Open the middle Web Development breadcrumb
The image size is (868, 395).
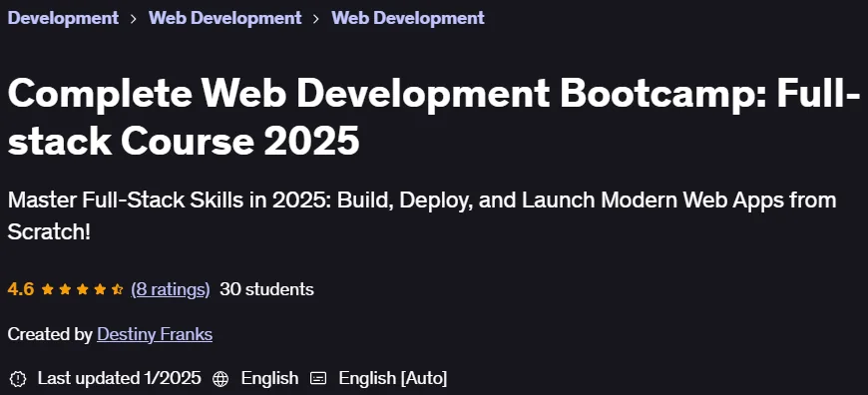pos(224,18)
